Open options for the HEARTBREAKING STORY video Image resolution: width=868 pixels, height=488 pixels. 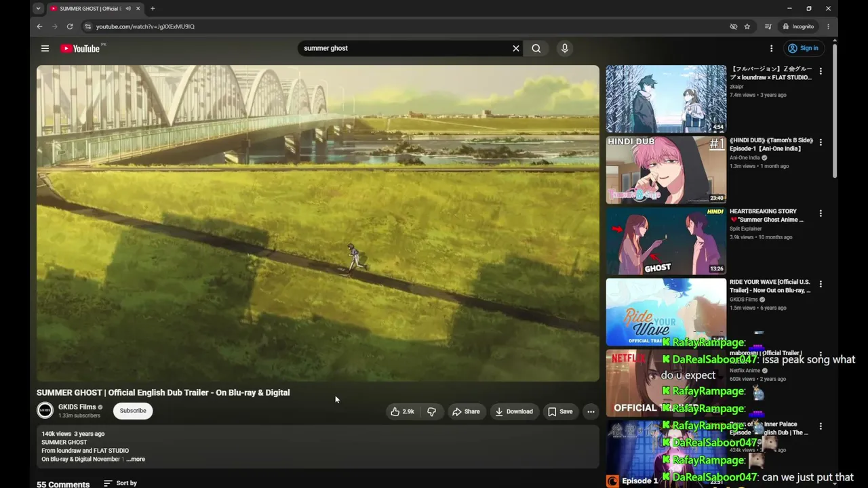[x=821, y=213]
